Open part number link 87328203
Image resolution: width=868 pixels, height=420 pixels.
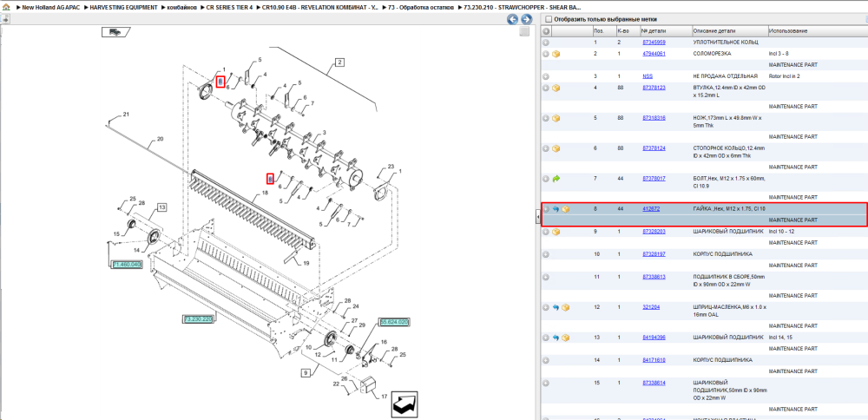[654, 232]
